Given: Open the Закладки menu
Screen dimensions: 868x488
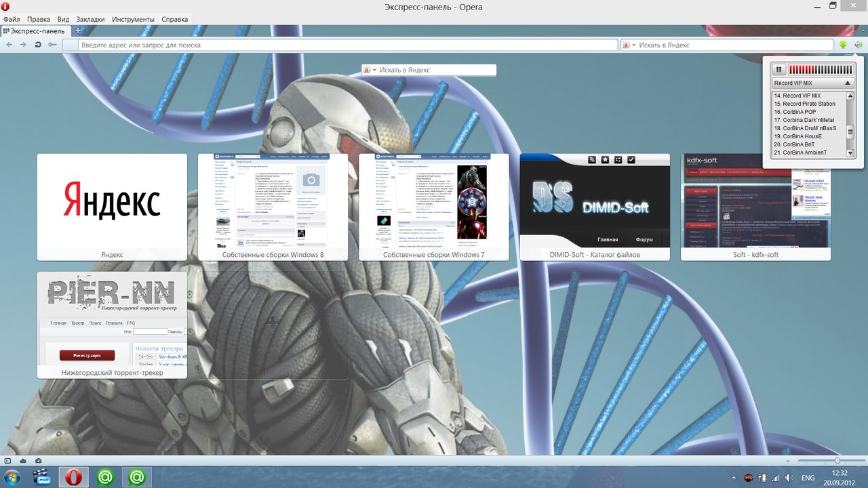Looking at the screenshot, I should 90,20.
